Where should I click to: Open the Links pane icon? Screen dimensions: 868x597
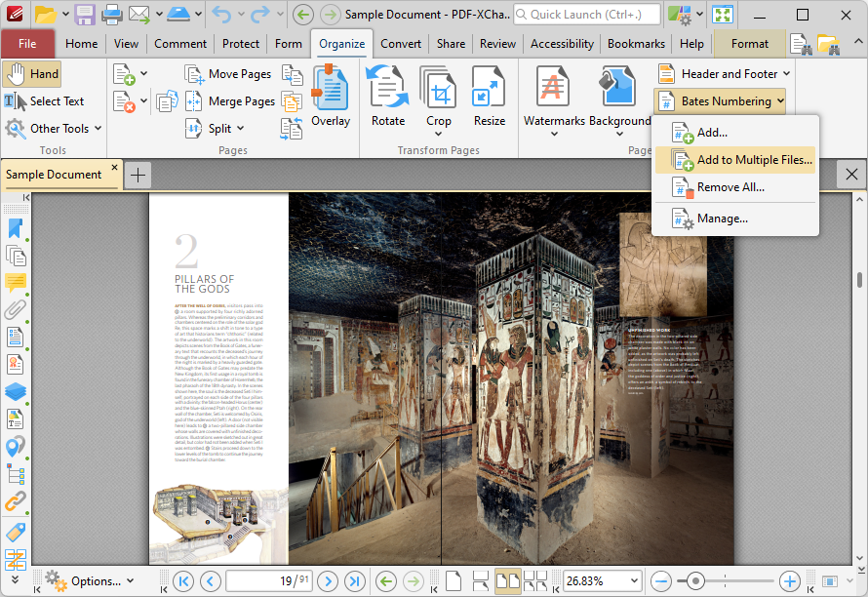click(16, 502)
